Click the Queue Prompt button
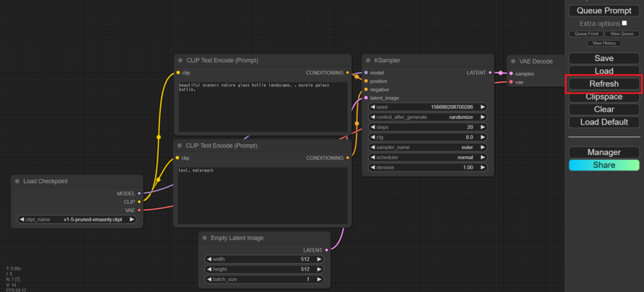 604,11
